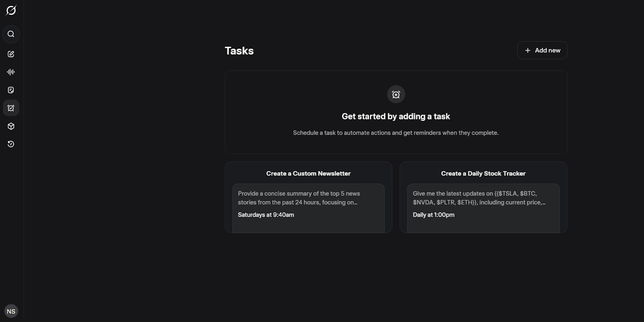Open Search from the sidebar
Screen dimensions: 644x322
[11, 34]
